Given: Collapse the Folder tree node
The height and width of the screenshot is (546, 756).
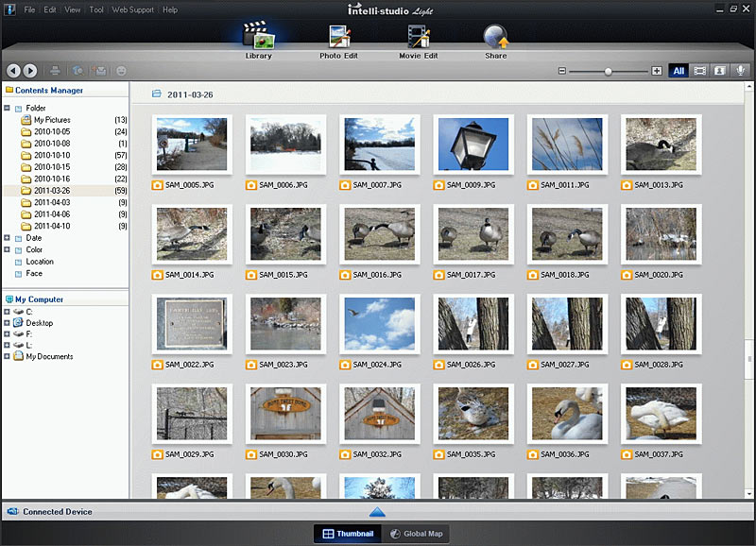Looking at the screenshot, I should pos(8,109).
